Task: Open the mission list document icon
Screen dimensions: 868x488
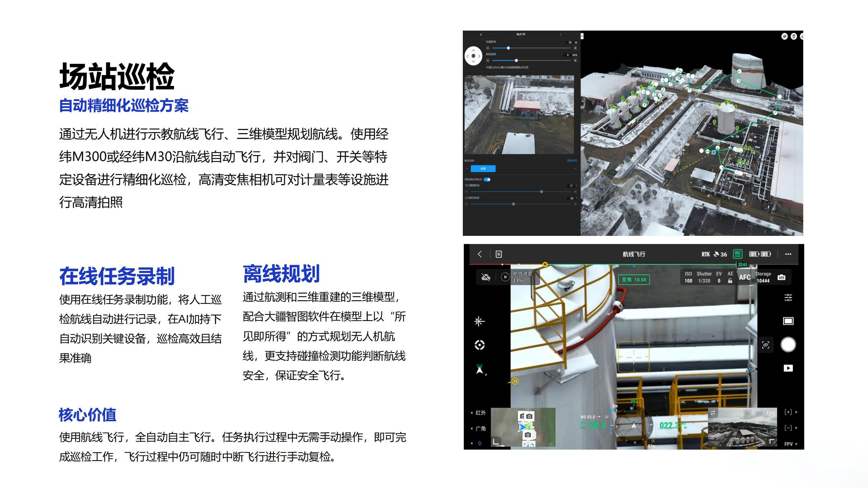Action: coord(499,254)
